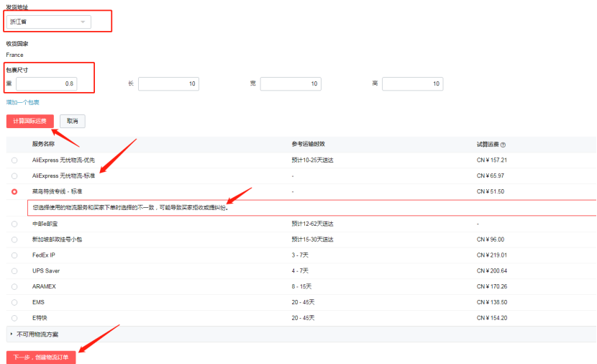Open the 浙江省 shipping address dropdown
This screenshot has height=364, width=597.
coord(48,22)
